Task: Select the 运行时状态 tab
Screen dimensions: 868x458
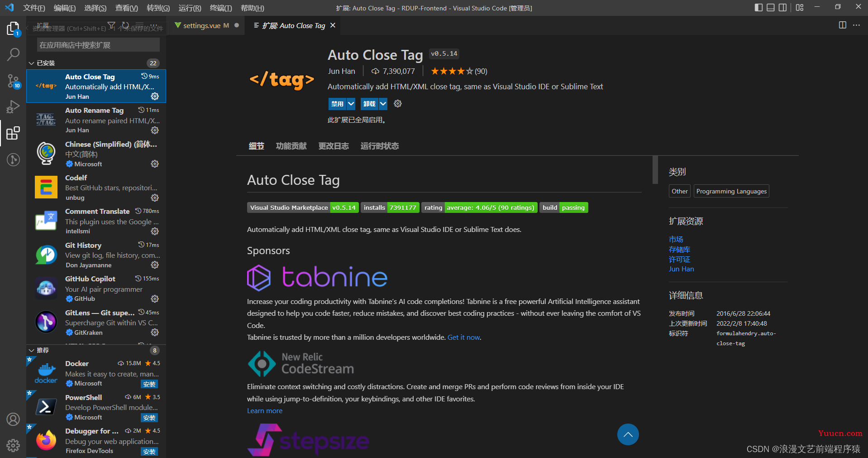Action: click(380, 146)
